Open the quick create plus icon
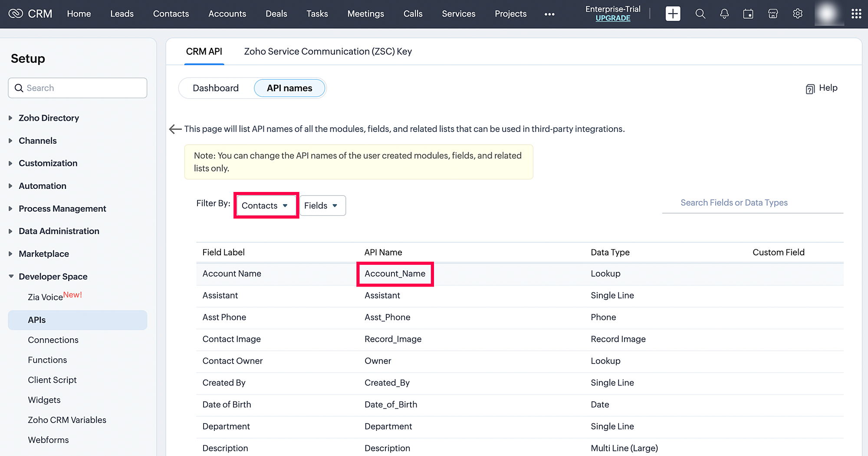 (673, 14)
